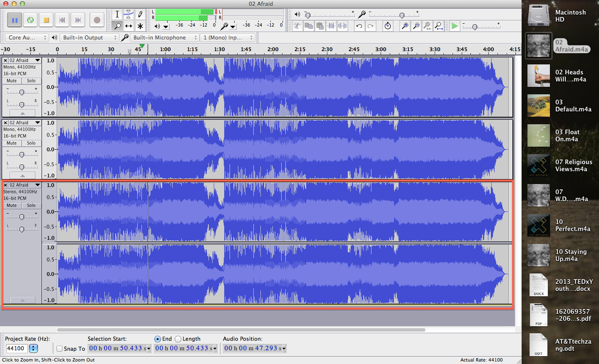
Task: Select the Draw tool pencil
Action: click(140, 14)
